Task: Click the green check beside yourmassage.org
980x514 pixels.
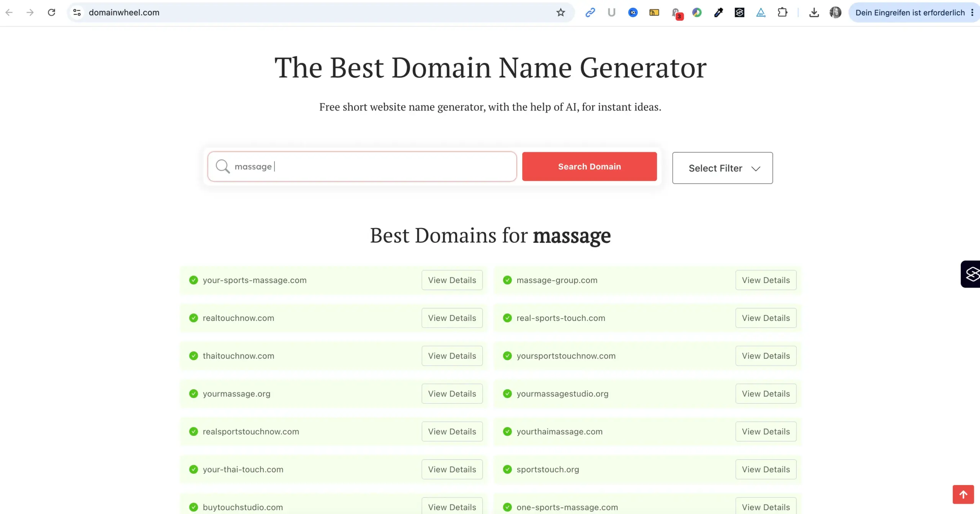Action: point(194,394)
